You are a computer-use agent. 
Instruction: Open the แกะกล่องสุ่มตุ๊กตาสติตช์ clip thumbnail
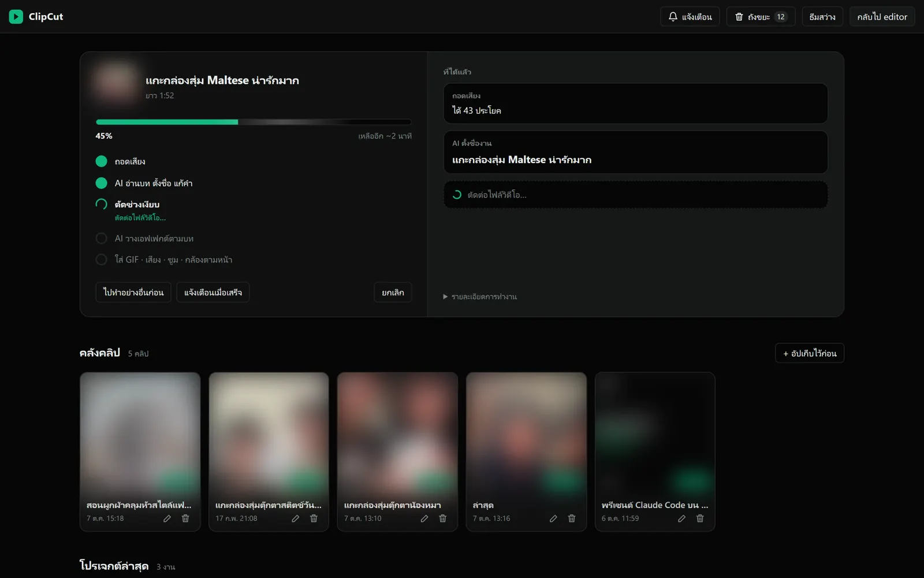pos(269,433)
